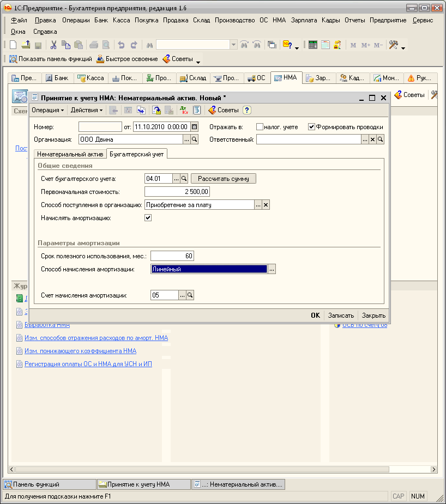Clear Способ поступления field with the X
Image resolution: width=446 pixels, height=504 pixels.
click(x=266, y=205)
